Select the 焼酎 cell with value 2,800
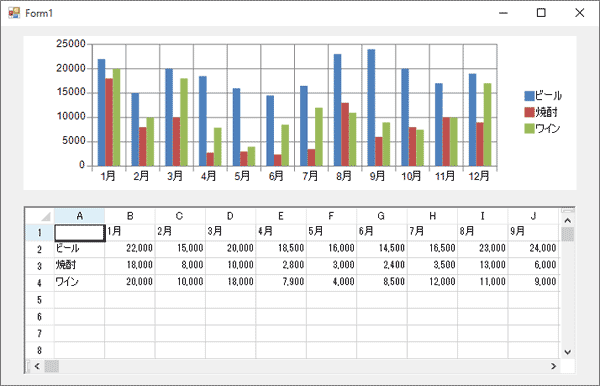Screen dimensions: 600x386 281,265
